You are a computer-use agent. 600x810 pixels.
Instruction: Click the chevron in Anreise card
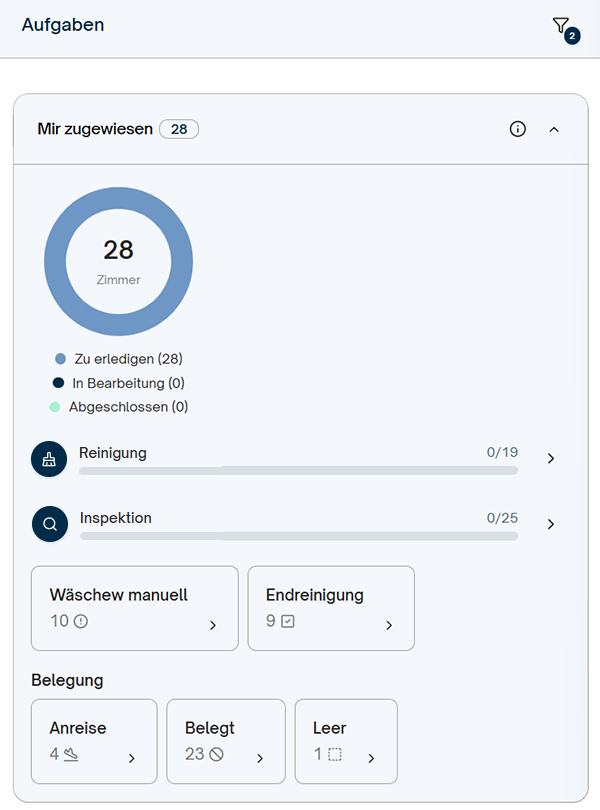click(132, 758)
